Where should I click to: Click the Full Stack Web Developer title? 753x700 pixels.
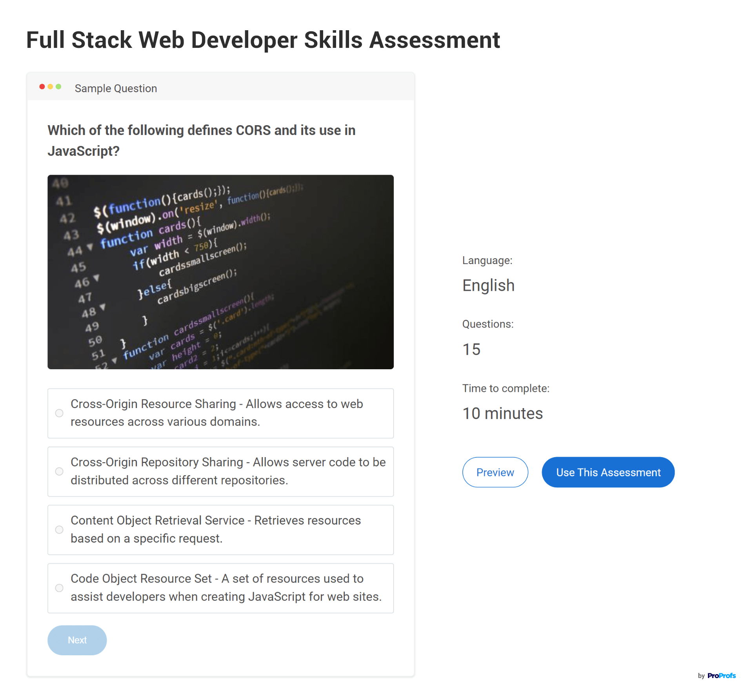263,40
